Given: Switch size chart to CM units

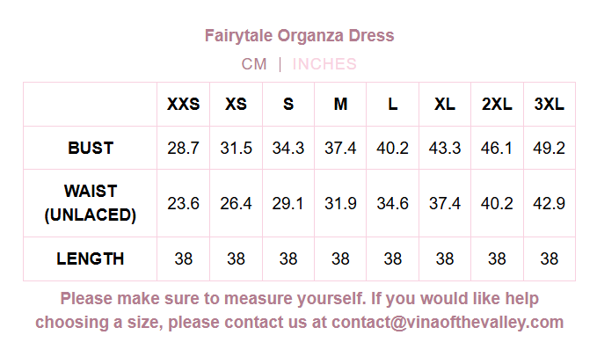Looking at the screenshot, I should coord(254,64).
